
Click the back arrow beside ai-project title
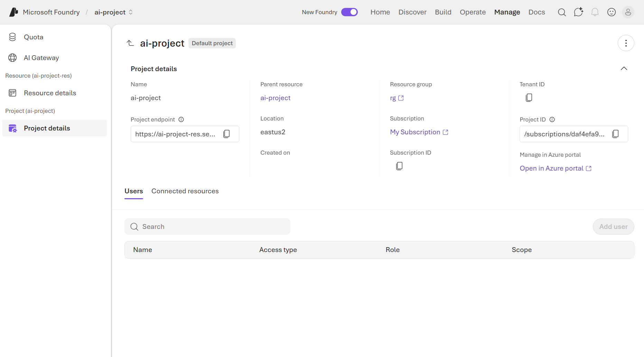click(x=130, y=43)
